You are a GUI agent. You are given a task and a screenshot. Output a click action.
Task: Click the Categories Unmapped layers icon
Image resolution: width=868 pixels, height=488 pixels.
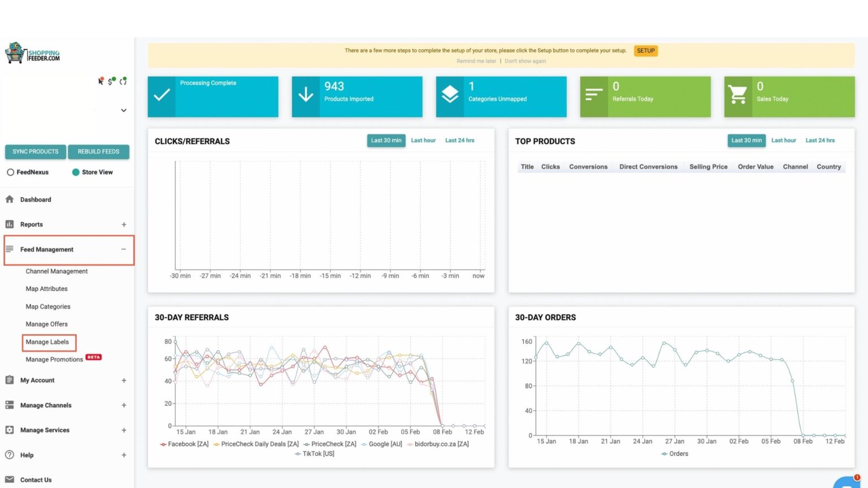click(450, 94)
